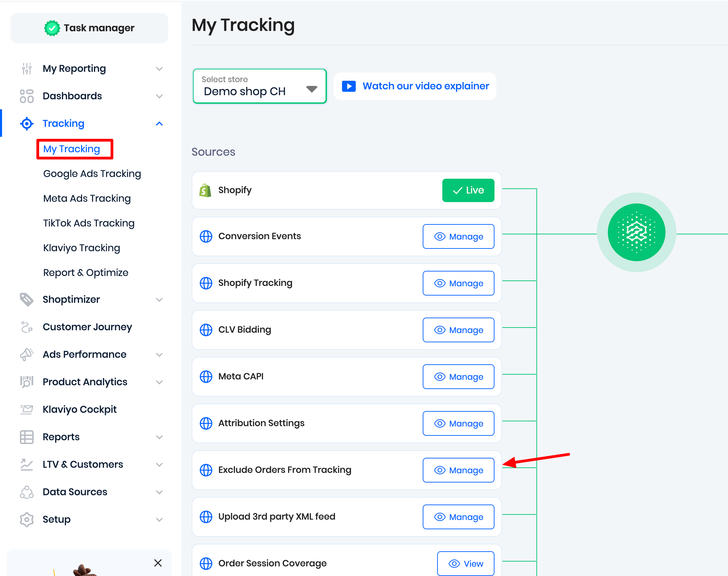
Task: Click the Live status badge on Shopify
Action: tap(468, 190)
